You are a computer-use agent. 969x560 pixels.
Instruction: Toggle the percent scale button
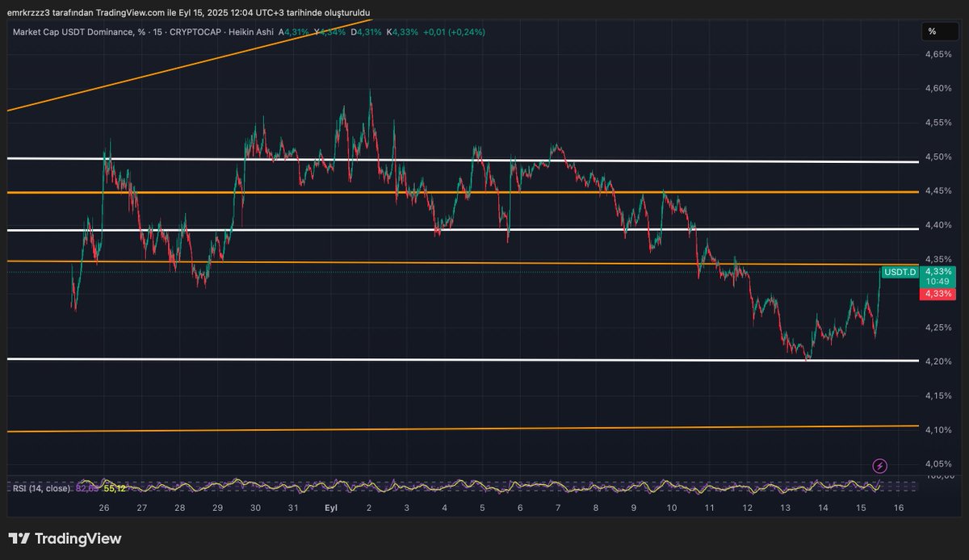point(940,31)
